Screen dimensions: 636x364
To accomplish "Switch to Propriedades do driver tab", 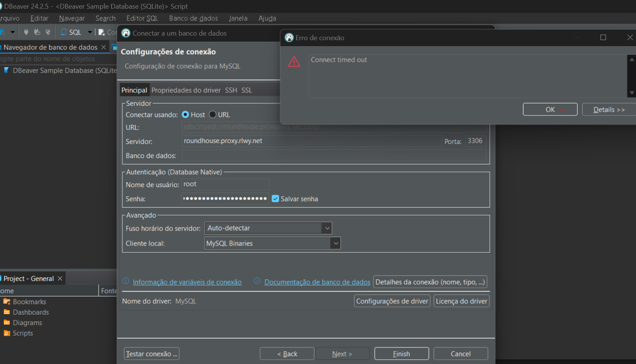I will [x=186, y=90].
